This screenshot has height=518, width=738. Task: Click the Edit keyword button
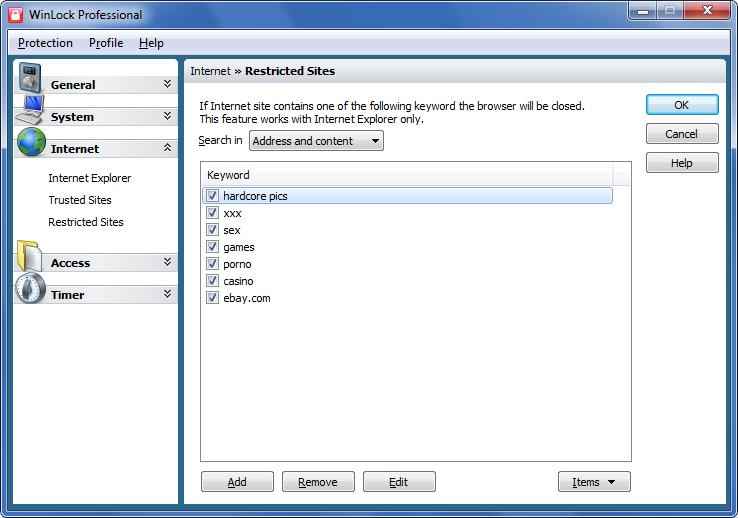tap(399, 482)
